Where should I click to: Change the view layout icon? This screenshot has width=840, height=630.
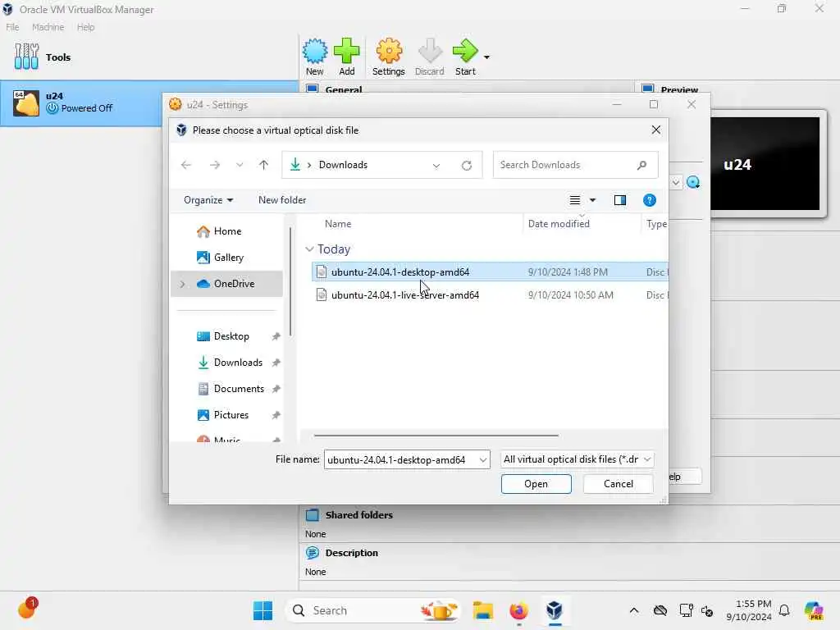click(575, 200)
